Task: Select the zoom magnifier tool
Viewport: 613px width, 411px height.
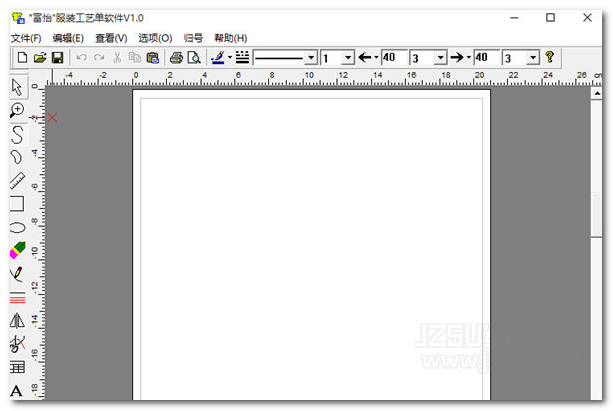Action: pyautogui.click(x=17, y=110)
